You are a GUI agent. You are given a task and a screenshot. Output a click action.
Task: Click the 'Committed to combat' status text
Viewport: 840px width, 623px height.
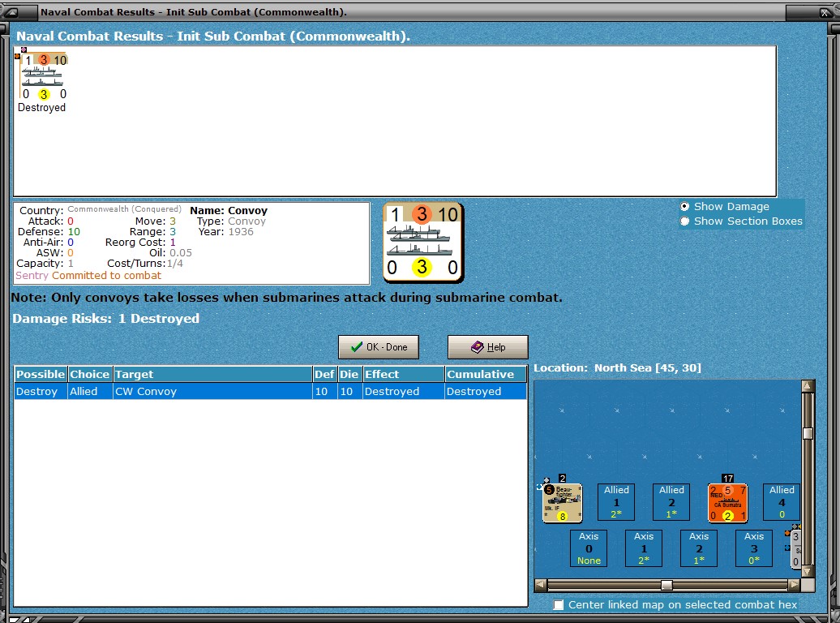pos(106,276)
